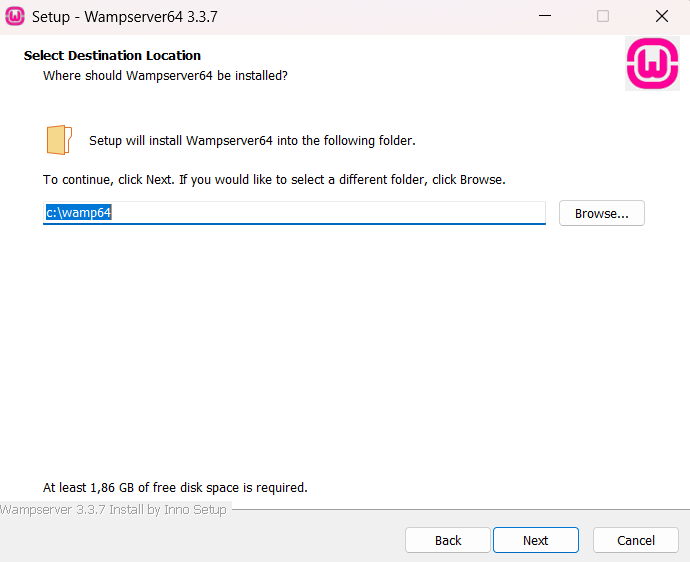Click 'Where should Wampserver64 be installed?' text
690x562 pixels.
(165, 76)
